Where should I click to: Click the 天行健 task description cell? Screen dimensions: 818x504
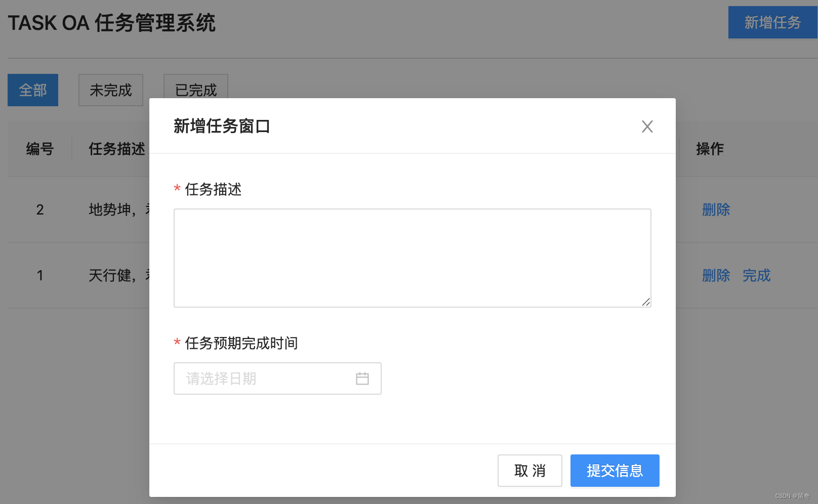point(119,275)
